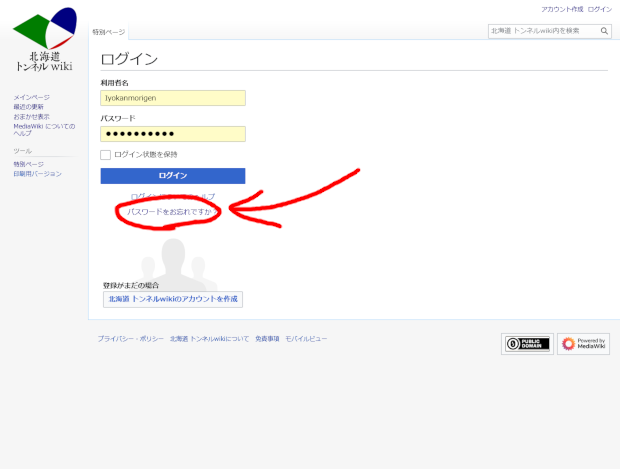Open 最近の更新 in the sidebar

(x=29, y=106)
